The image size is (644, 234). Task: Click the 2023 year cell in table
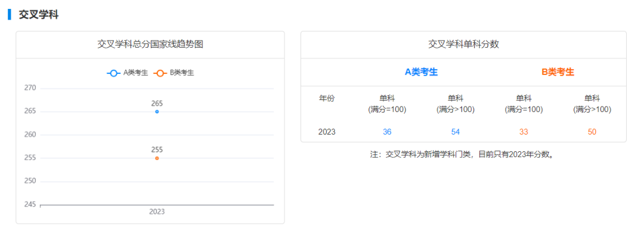(x=327, y=132)
